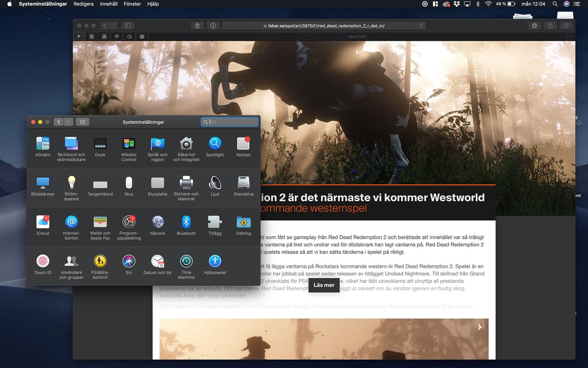Open iCloud preference pane
Image resolution: width=588 pixels, height=368 pixels.
[x=43, y=225]
